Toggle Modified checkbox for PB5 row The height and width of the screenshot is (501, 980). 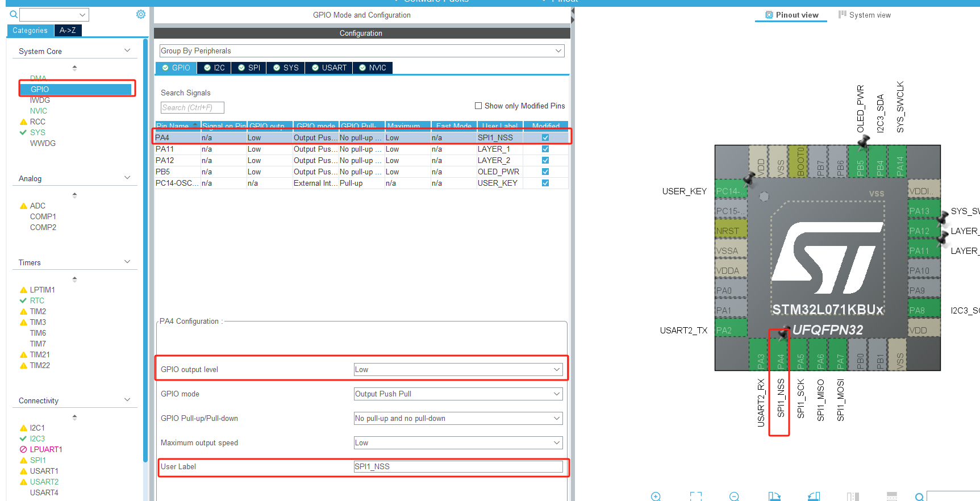click(545, 172)
